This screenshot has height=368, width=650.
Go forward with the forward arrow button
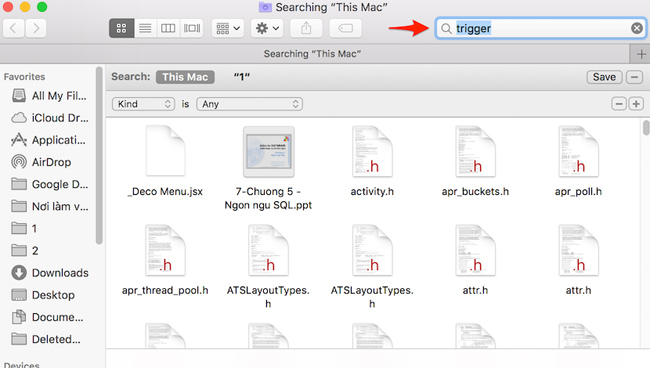point(36,28)
